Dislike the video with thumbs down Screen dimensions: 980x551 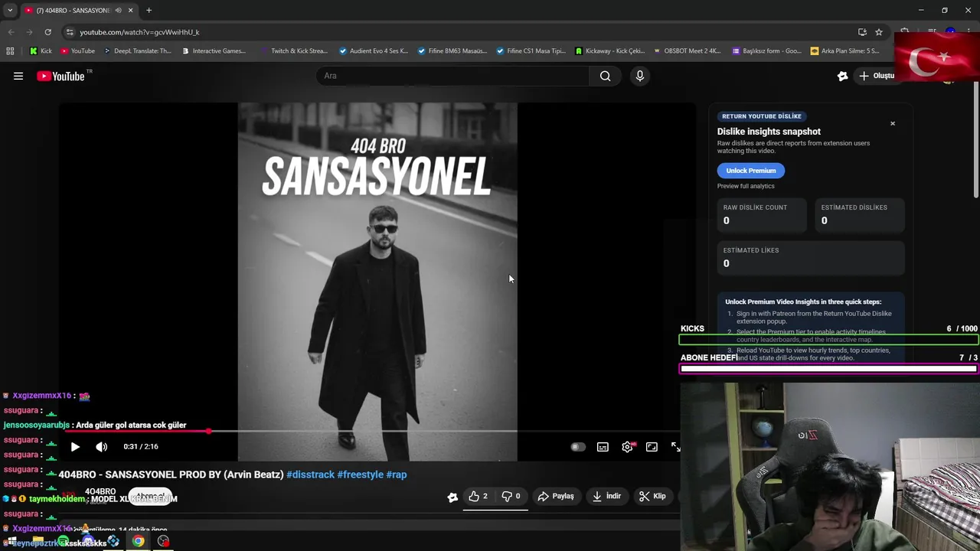pos(511,496)
